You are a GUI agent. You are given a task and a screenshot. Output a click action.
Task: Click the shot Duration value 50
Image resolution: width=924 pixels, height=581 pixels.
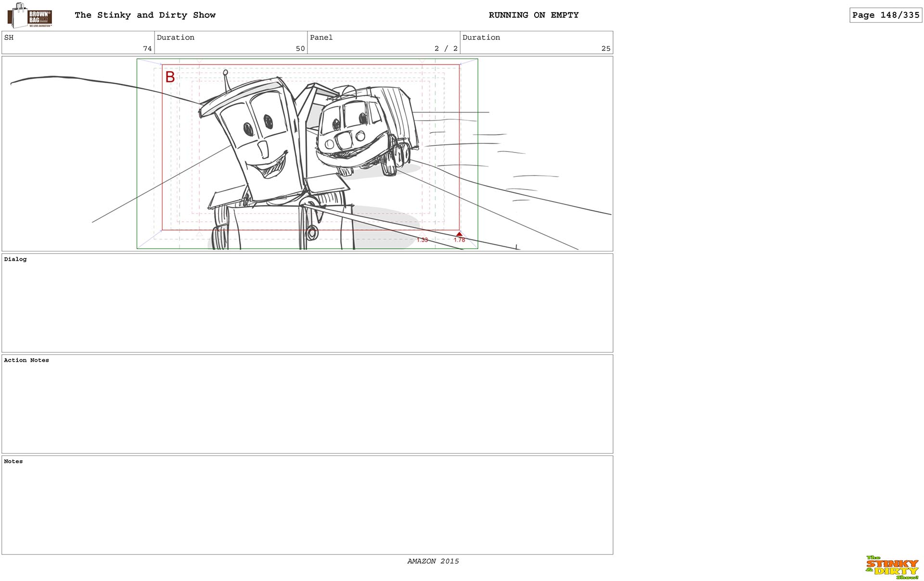pos(300,49)
